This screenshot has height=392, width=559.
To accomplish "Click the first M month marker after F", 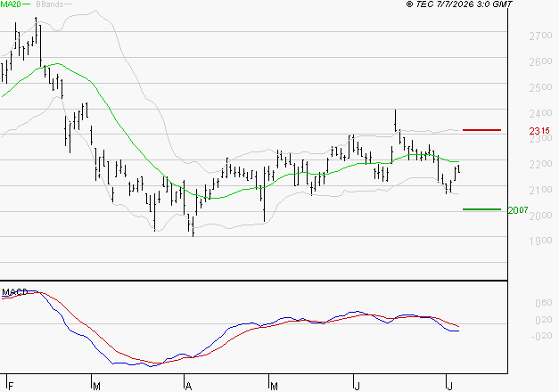I will [x=96, y=386].
